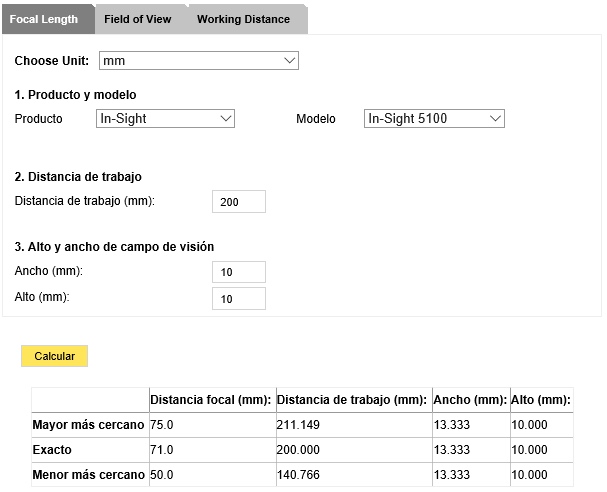Click the 50.0 focal length cell
This screenshot has height=492, width=607.
click(x=162, y=475)
